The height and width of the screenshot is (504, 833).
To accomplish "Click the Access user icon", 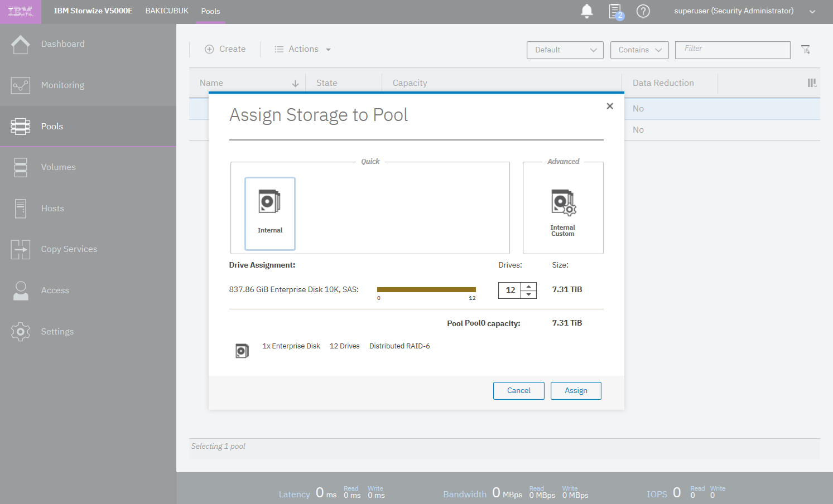I will coord(21,290).
